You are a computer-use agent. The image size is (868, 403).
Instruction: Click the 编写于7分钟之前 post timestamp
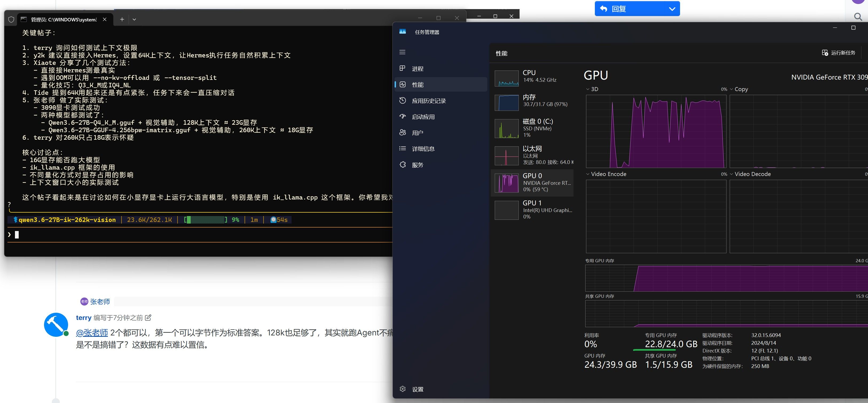(x=118, y=318)
